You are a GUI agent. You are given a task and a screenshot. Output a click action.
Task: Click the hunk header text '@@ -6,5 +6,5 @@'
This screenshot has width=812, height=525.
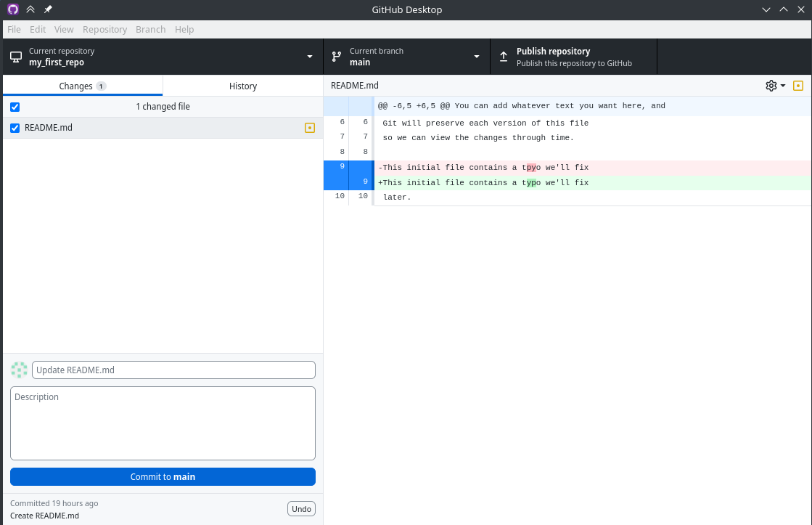pyautogui.click(x=414, y=106)
